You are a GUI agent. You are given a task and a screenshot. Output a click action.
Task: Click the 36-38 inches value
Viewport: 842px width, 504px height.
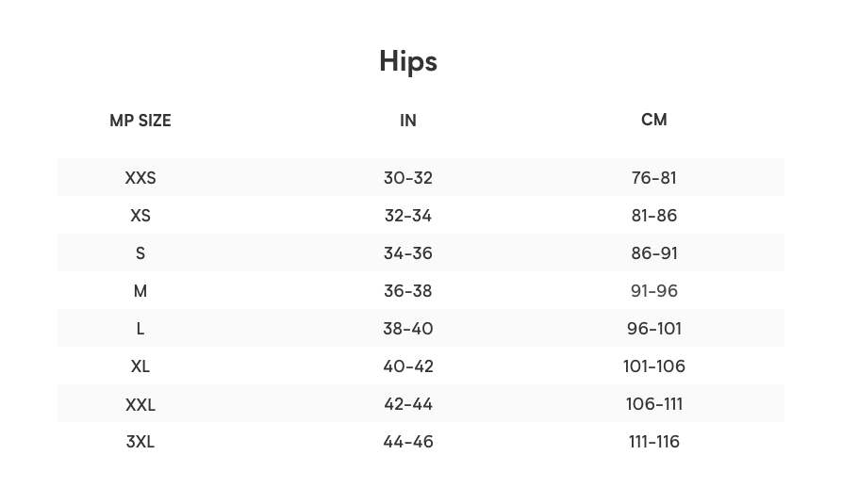point(408,291)
